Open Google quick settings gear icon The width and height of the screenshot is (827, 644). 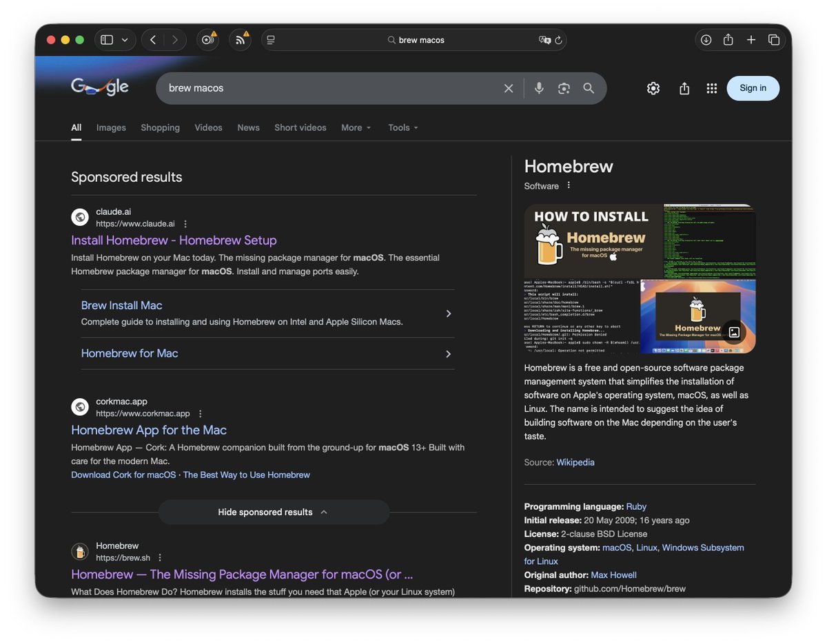(x=653, y=88)
